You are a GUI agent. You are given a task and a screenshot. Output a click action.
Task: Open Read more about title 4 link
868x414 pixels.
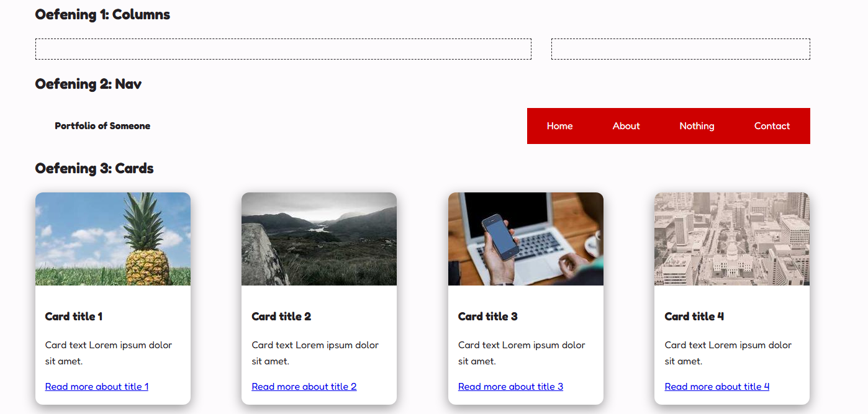pyautogui.click(x=717, y=387)
